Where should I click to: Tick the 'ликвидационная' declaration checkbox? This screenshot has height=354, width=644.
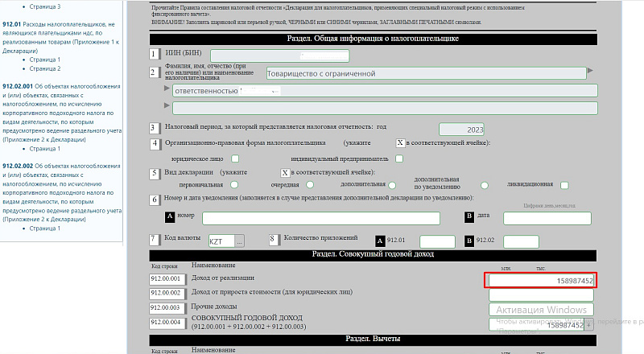tap(564, 186)
